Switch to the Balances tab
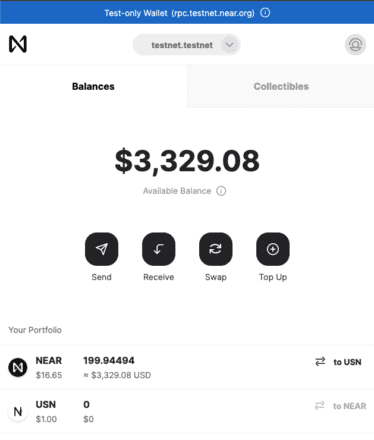The image size is (374, 440). coord(94,87)
